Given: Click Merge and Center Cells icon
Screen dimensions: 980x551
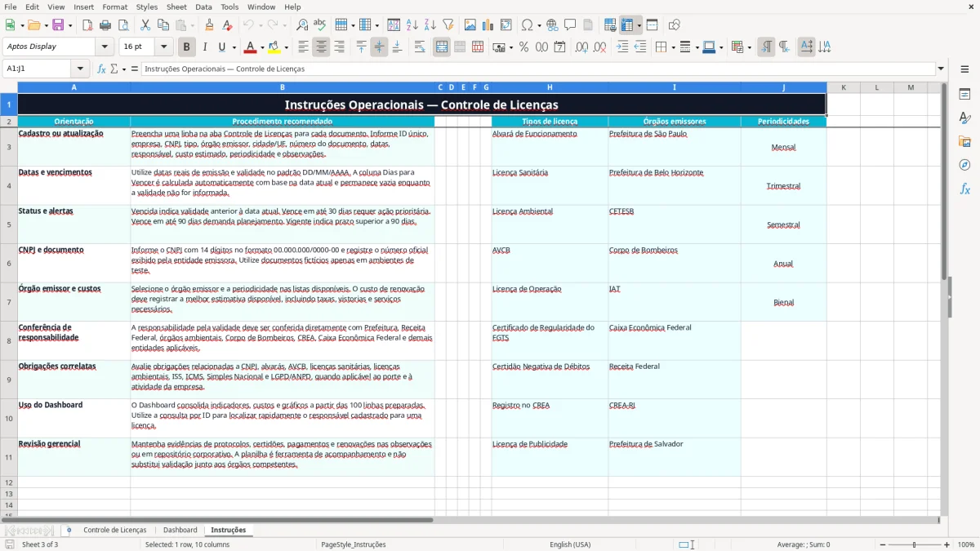Looking at the screenshot, I should click(x=442, y=47).
